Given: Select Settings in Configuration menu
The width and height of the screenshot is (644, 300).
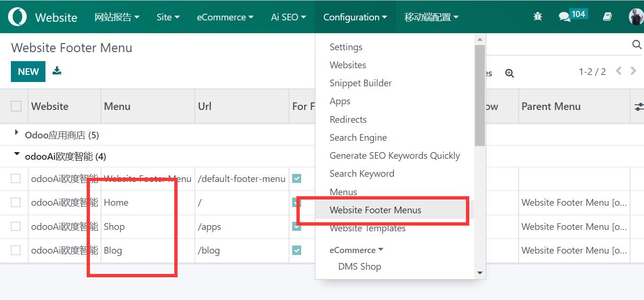Looking at the screenshot, I should (346, 47).
